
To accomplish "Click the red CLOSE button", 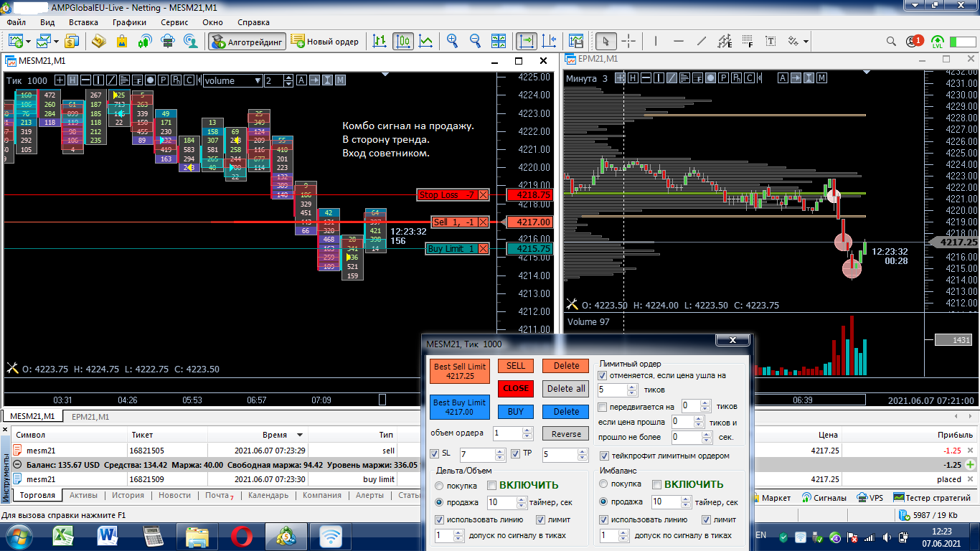I will [x=516, y=389].
